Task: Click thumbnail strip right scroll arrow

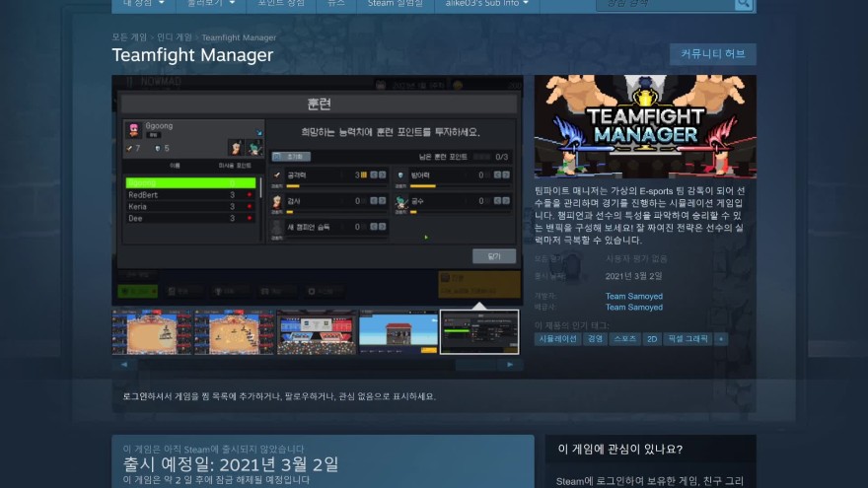Action: point(510,365)
